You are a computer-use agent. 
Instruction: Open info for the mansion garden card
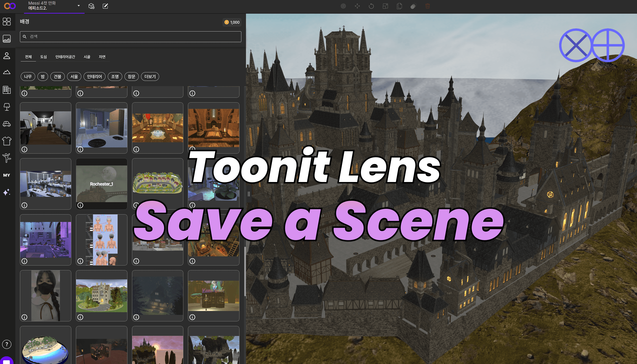click(x=80, y=317)
